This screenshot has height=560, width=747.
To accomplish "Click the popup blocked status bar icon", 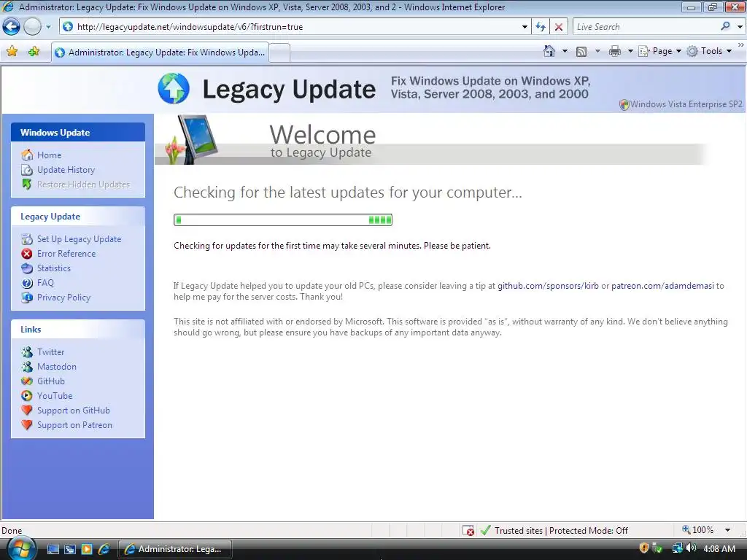I will [x=468, y=530].
